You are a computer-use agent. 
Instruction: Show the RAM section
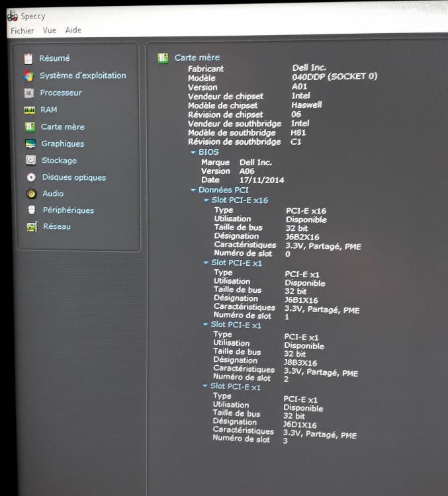coord(49,110)
